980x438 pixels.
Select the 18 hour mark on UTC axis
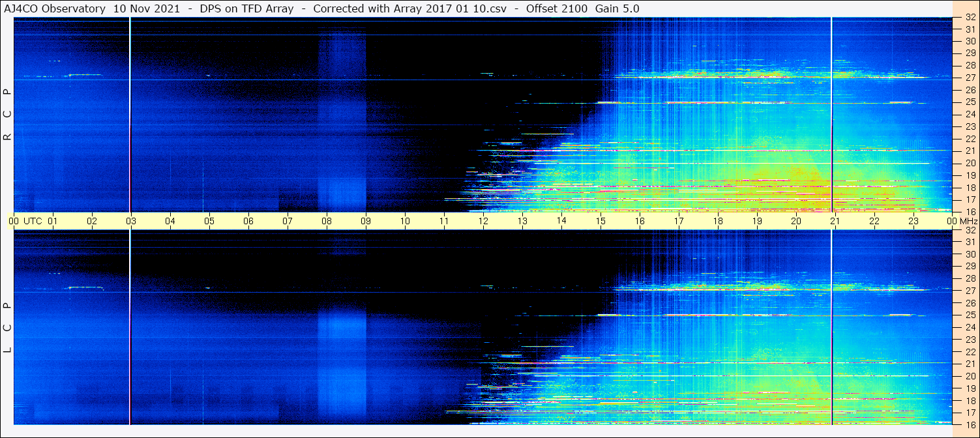point(717,221)
